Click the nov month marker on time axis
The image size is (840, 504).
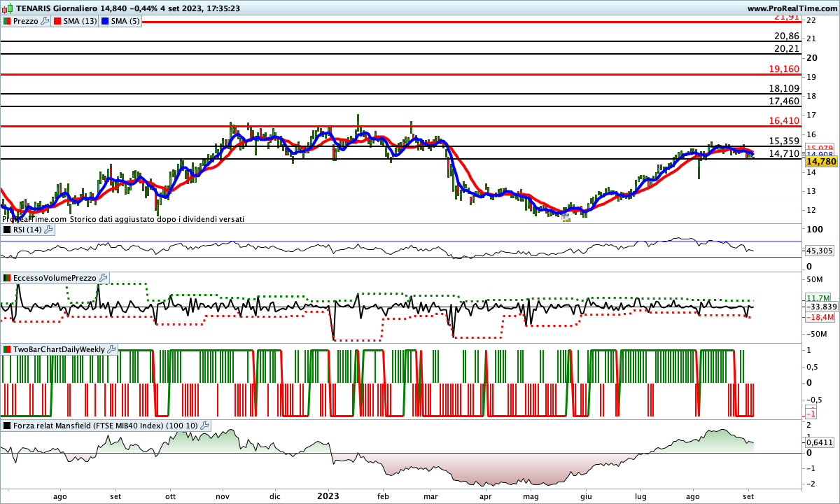[x=223, y=496]
